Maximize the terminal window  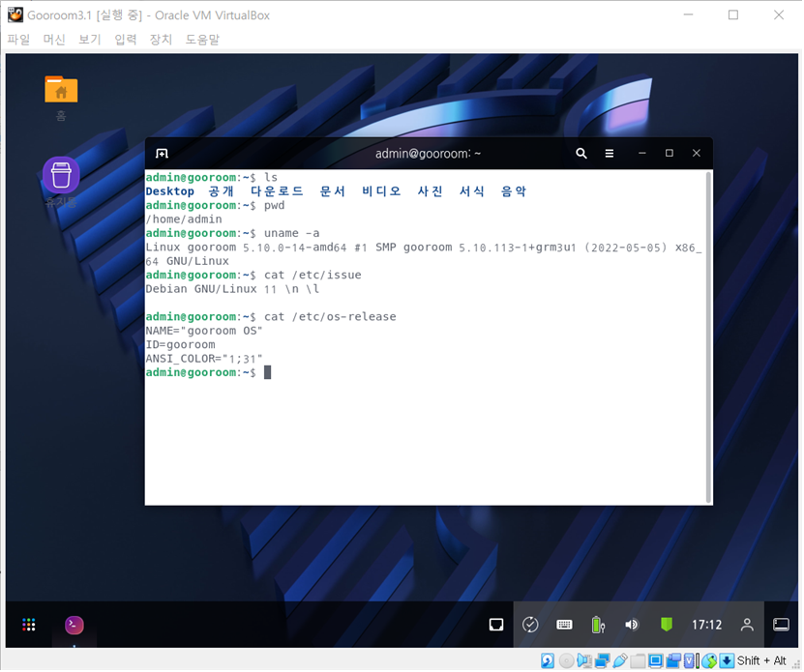(670, 154)
